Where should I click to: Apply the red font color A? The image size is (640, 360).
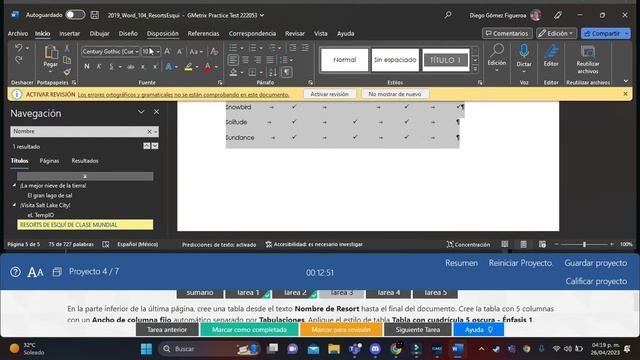(207, 67)
